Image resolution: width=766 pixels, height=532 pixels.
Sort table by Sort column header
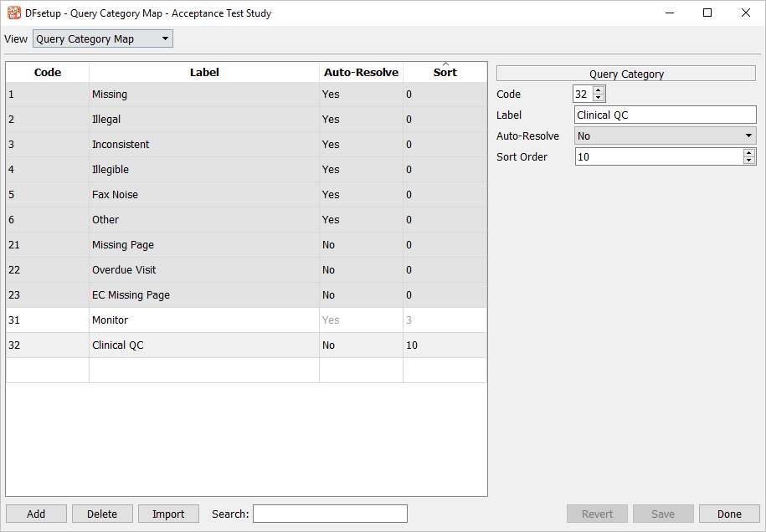click(x=445, y=73)
